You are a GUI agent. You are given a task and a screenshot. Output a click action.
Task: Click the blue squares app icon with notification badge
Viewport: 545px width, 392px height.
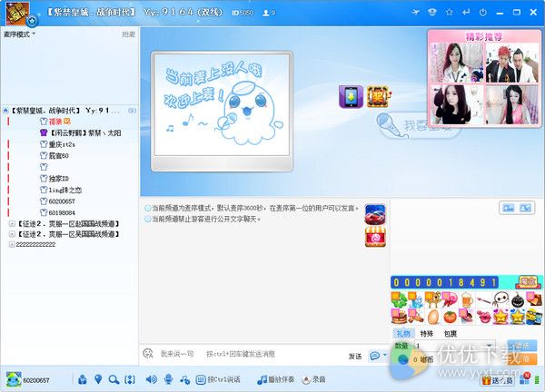(x=524, y=379)
